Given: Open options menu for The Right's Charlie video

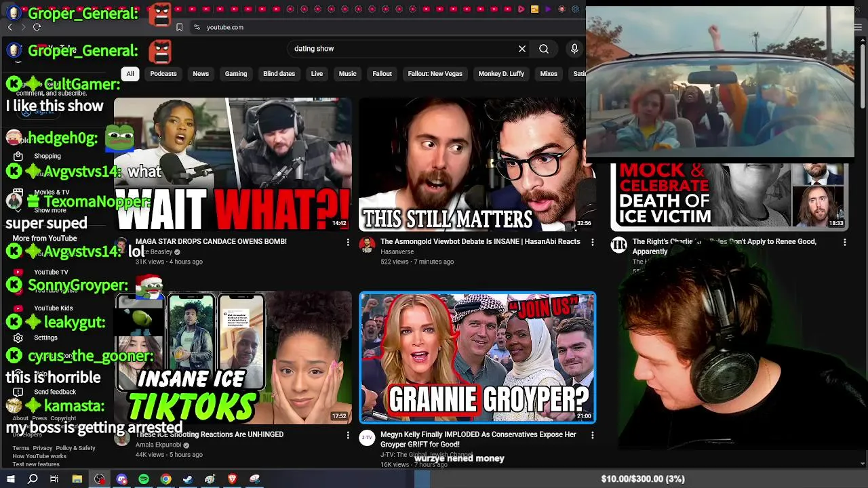Looking at the screenshot, I should [x=844, y=242].
